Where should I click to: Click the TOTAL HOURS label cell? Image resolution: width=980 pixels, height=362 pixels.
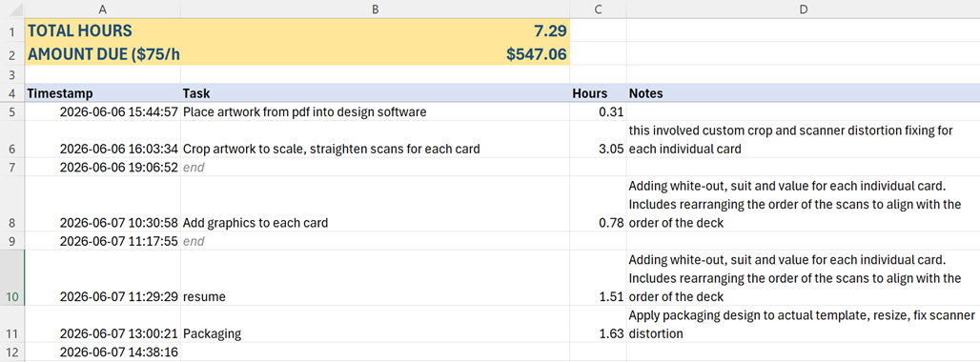[103, 30]
